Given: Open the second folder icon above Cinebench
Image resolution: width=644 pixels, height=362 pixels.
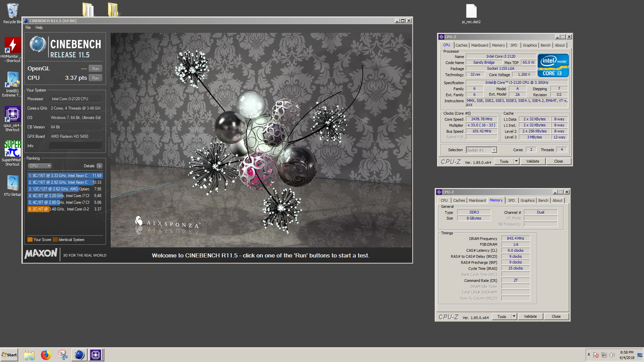Looking at the screenshot, I should tap(113, 9).
